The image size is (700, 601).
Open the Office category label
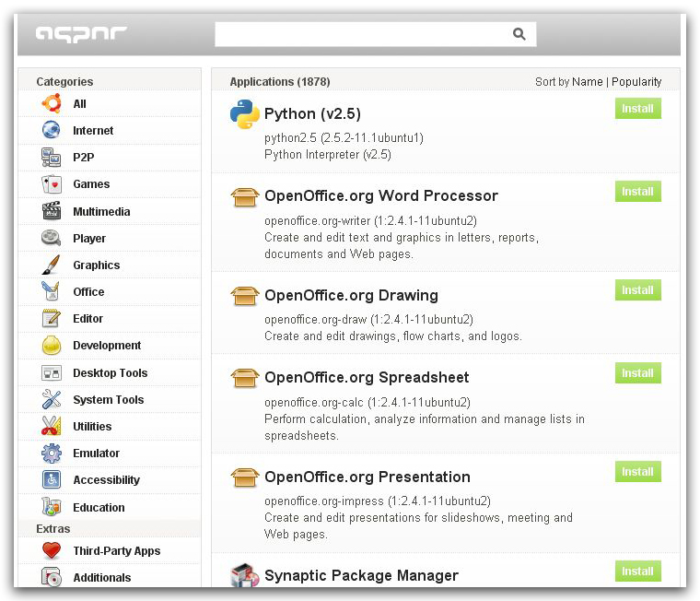[x=88, y=292]
